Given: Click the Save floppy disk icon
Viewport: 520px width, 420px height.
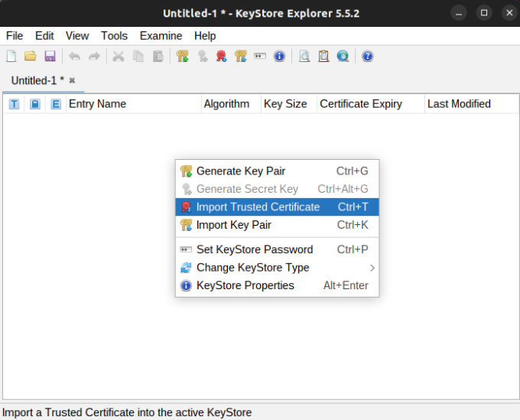Looking at the screenshot, I should [50, 56].
